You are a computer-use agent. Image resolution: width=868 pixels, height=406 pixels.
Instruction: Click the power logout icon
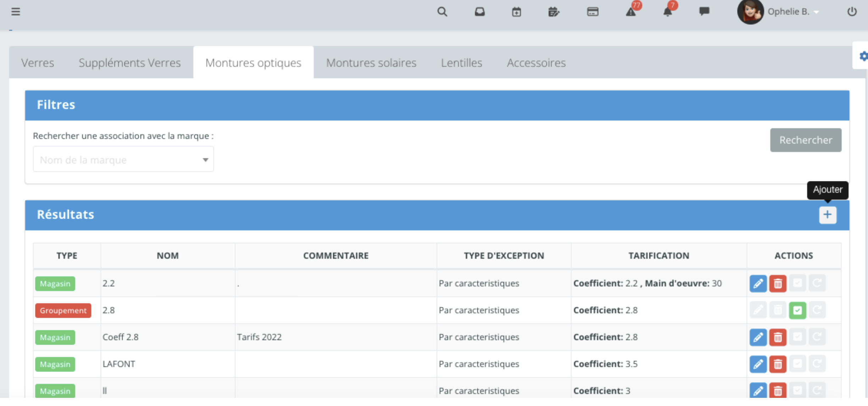[852, 12]
